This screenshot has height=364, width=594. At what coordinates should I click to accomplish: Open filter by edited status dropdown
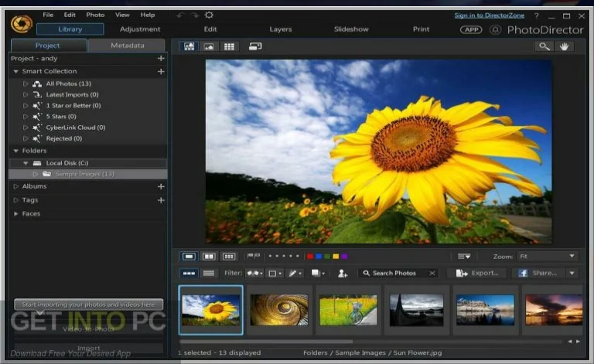[x=295, y=273]
